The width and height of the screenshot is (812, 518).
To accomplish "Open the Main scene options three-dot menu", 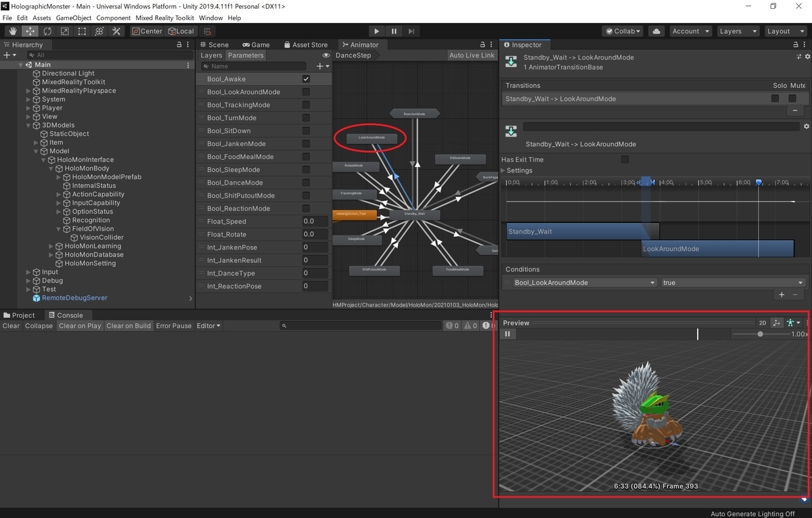I will pyautogui.click(x=189, y=65).
